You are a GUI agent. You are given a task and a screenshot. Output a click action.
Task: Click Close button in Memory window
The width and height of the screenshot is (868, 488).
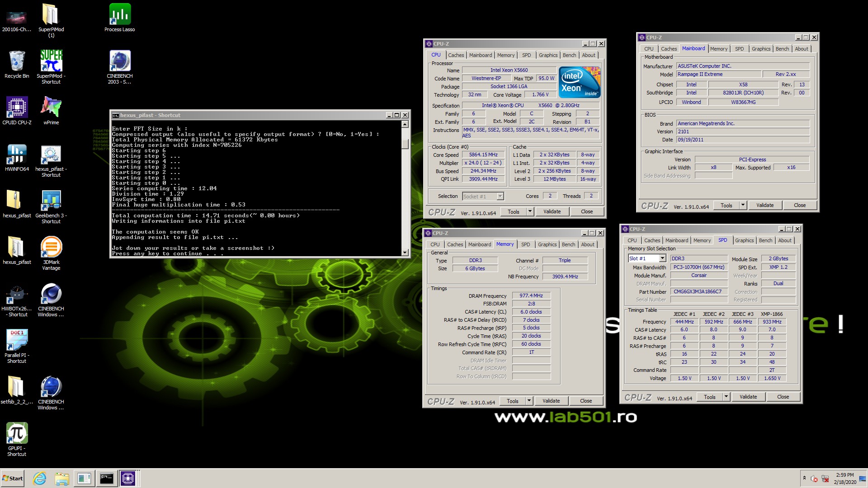(x=586, y=401)
